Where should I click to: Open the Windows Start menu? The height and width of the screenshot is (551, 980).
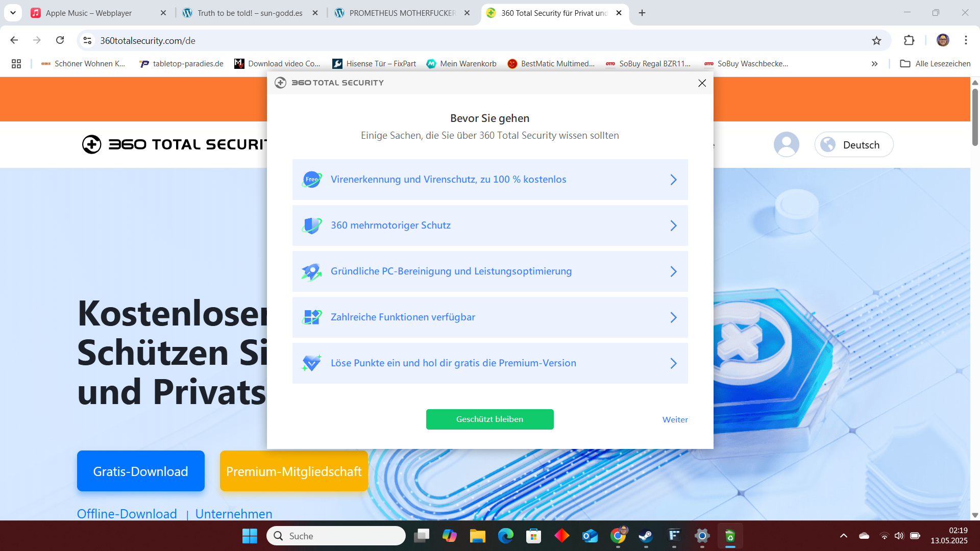point(250,536)
